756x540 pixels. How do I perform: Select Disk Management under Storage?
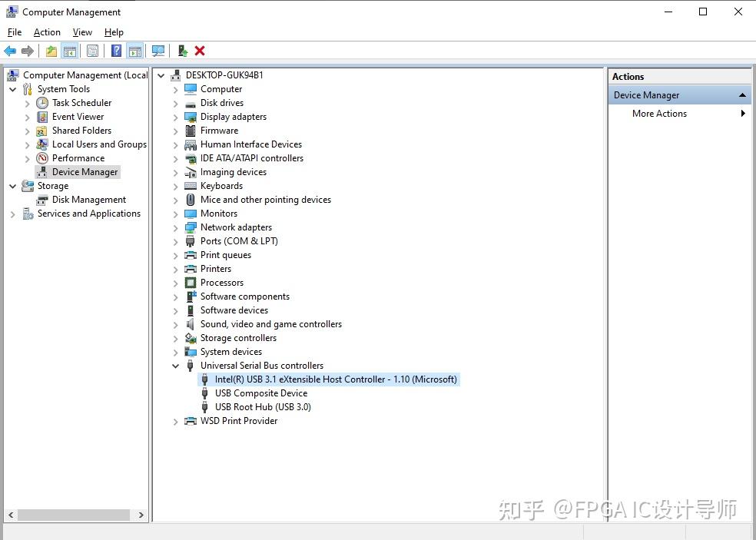click(x=87, y=199)
